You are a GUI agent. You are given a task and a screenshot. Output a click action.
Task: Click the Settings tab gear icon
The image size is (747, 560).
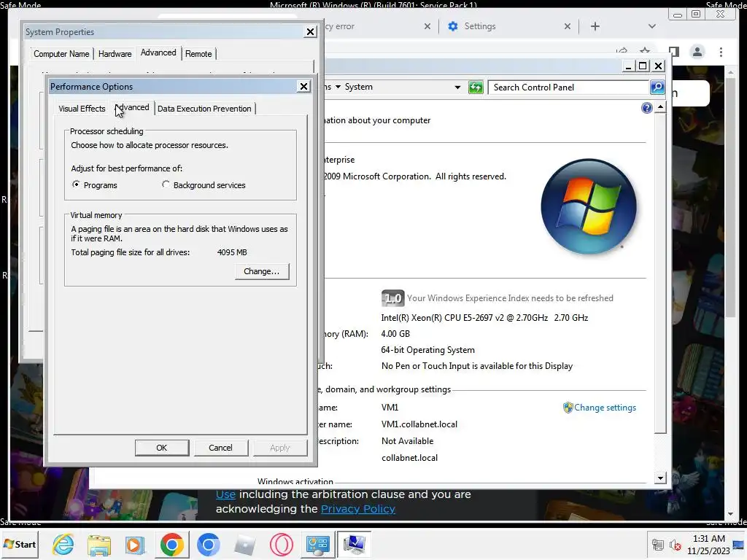pyautogui.click(x=452, y=26)
